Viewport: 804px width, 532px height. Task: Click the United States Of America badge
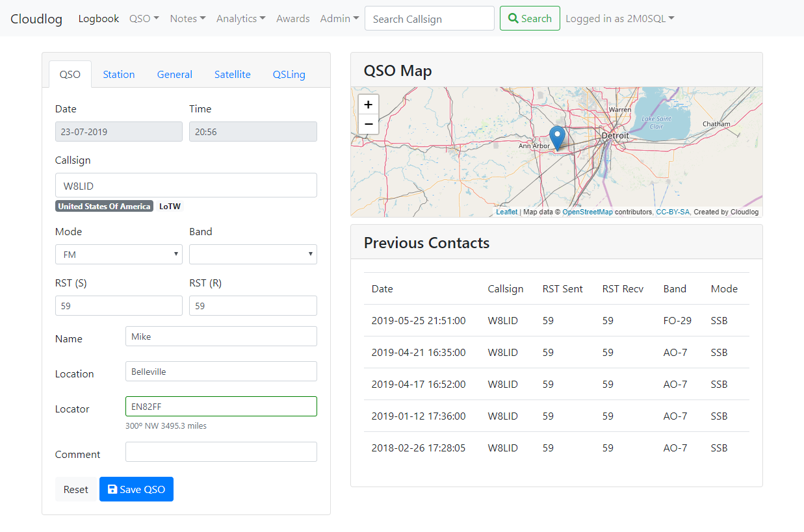pos(104,207)
